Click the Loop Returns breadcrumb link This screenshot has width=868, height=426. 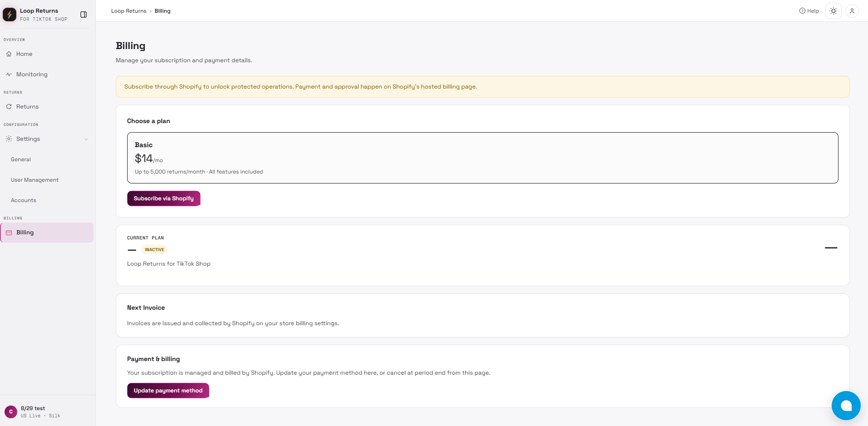tap(128, 11)
